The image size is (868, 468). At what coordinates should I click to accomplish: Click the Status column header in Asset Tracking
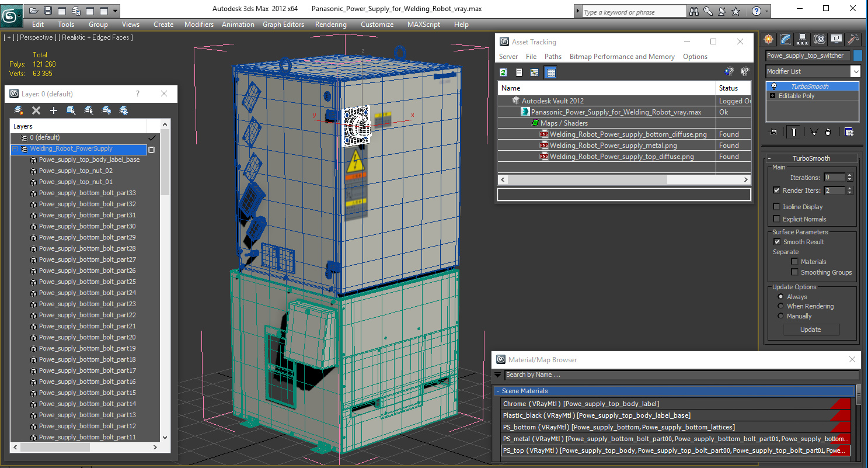click(x=733, y=88)
